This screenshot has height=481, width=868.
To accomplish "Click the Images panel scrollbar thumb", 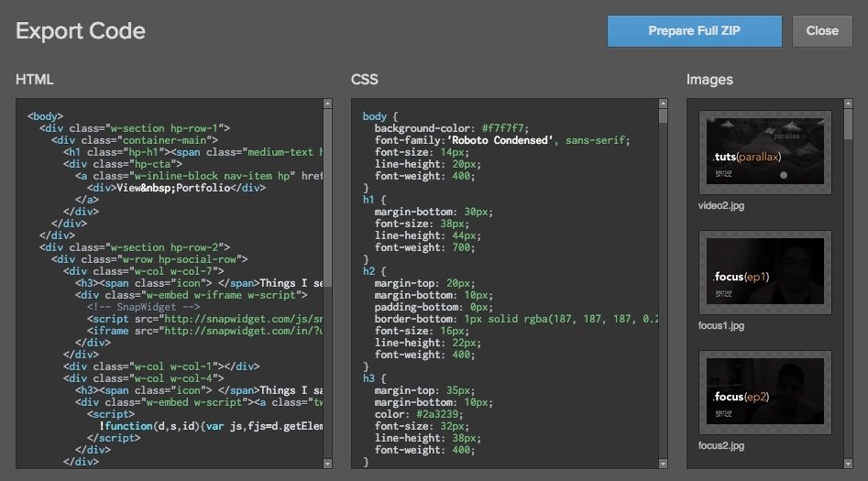I will pyautogui.click(x=848, y=124).
